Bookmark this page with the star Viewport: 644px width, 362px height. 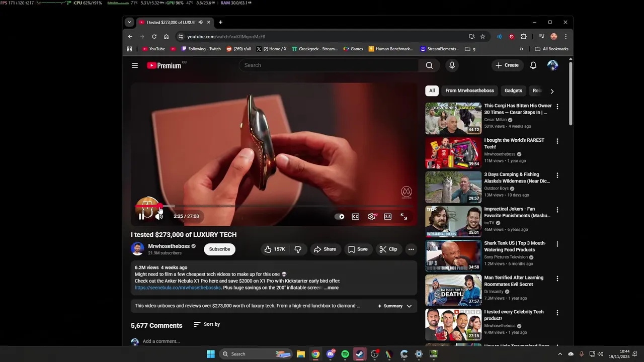click(482, 37)
